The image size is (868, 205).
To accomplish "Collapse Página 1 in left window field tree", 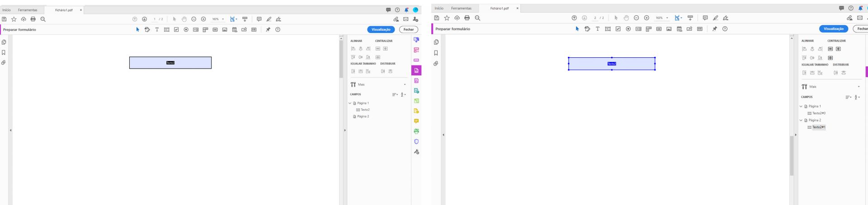I will point(350,103).
